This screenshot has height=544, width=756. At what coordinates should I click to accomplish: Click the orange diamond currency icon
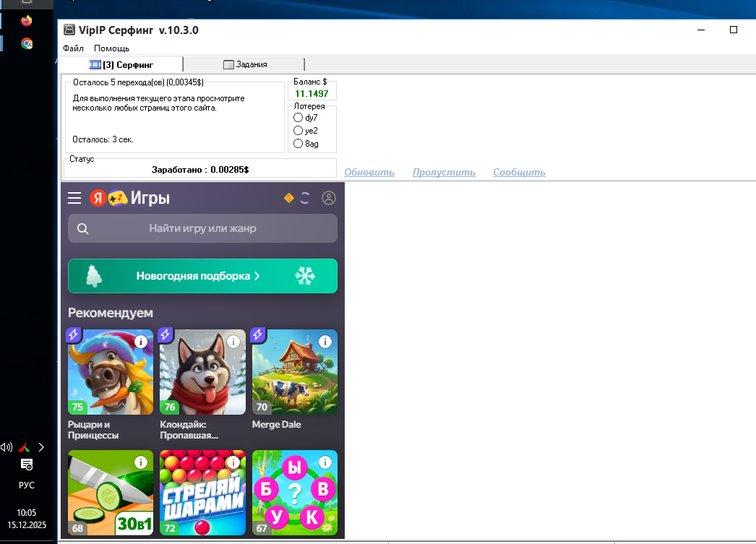pos(289,198)
